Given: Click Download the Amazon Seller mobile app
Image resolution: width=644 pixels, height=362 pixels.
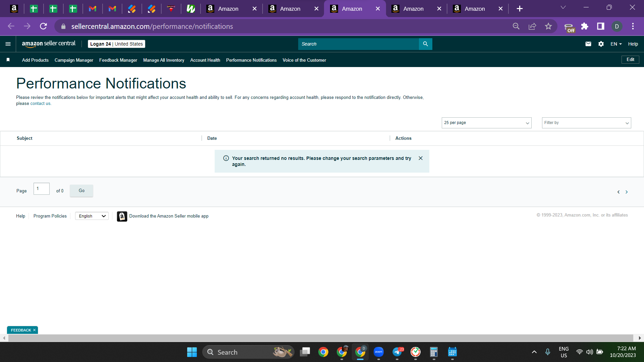Looking at the screenshot, I should tap(169, 216).
